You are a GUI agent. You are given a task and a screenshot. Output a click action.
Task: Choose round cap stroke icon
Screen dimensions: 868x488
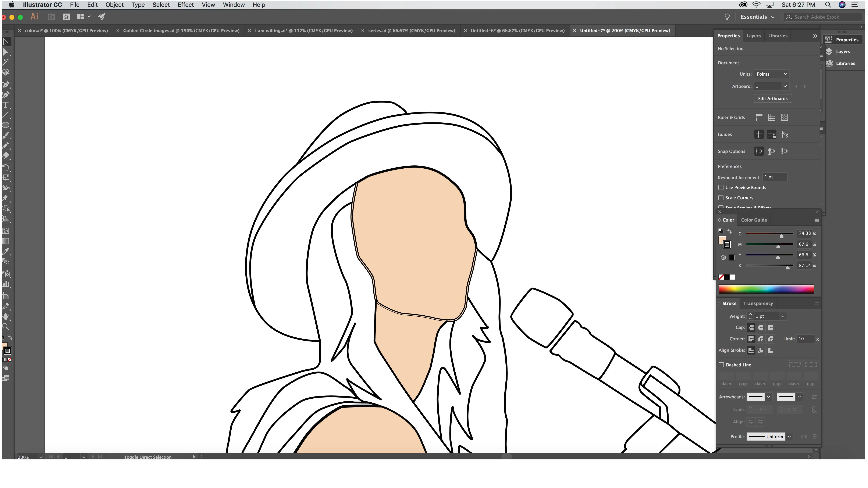pyautogui.click(x=761, y=327)
